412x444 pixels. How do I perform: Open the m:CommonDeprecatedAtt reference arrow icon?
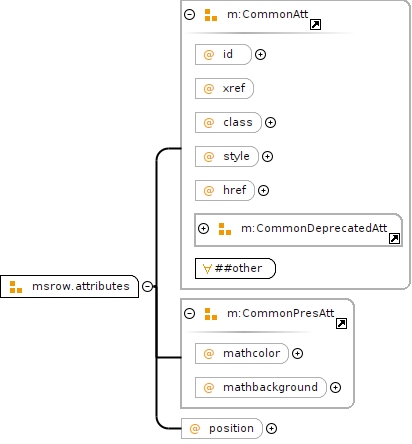pos(394,238)
